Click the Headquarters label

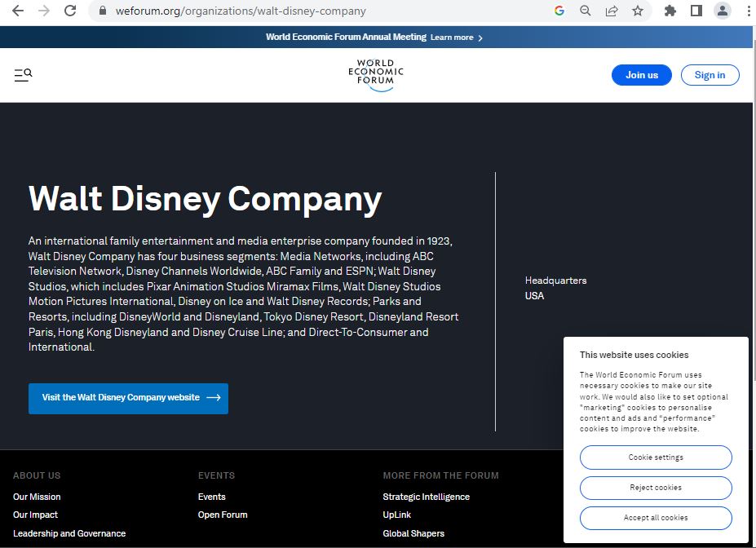555,281
